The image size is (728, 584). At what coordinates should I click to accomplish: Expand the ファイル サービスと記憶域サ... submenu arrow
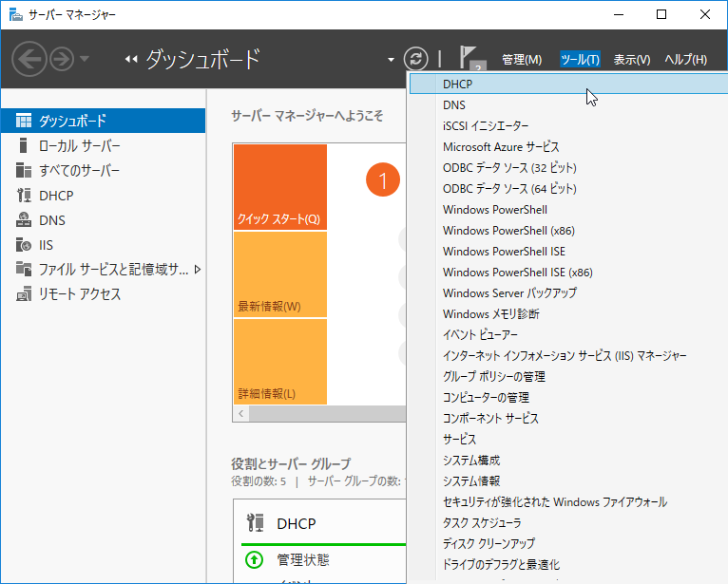click(x=198, y=270)
